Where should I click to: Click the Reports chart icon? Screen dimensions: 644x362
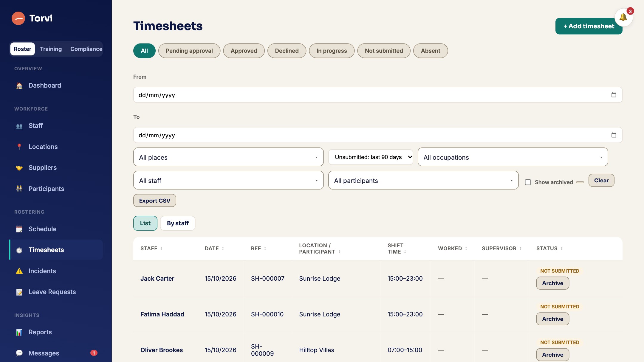coord(19,332)
